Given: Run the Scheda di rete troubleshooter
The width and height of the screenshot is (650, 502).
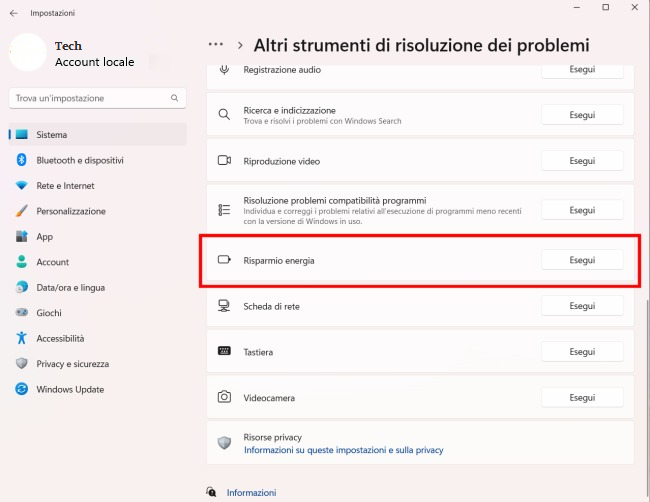Looking at the screenshot, I should coord(582,306).
